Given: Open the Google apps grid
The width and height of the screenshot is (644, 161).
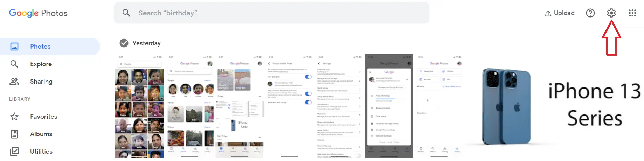Looking at the screenshot, I should click(x=632, y=13).
